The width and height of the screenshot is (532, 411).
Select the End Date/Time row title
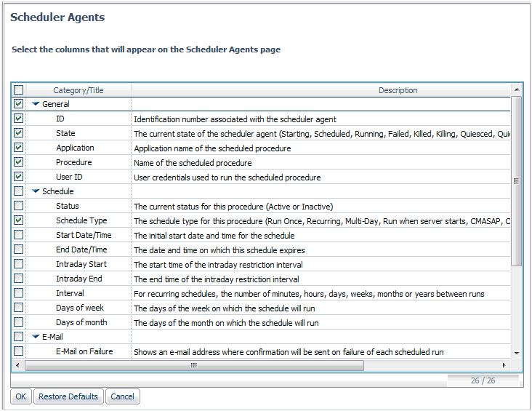point(81,250)
